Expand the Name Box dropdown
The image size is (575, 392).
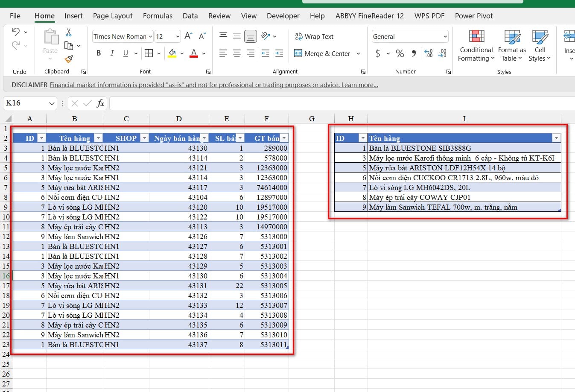(x=52, y=103)
